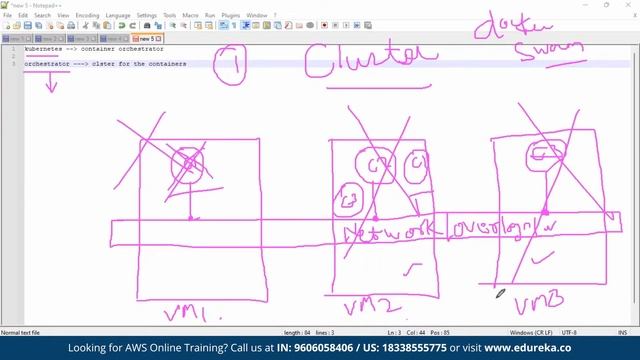Open the Encoding menu
The height and width of the screenshot is (360, 640).
87,16
